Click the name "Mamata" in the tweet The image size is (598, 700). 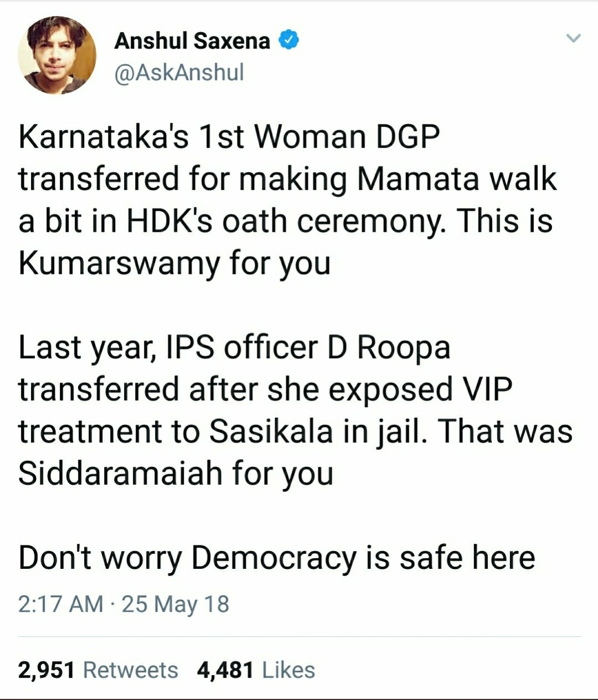coord(418,179)
